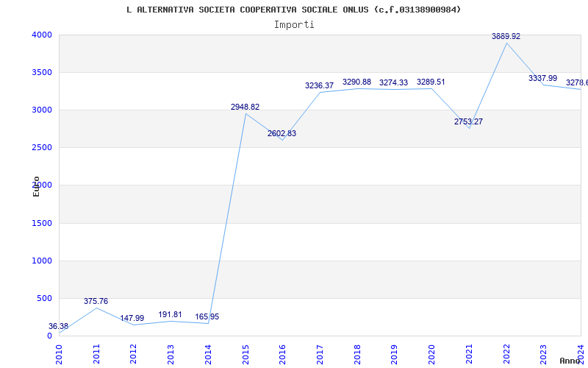
Task: Select the 3290.88 value label
Action: pyautogui.click(x=356, y=82)
